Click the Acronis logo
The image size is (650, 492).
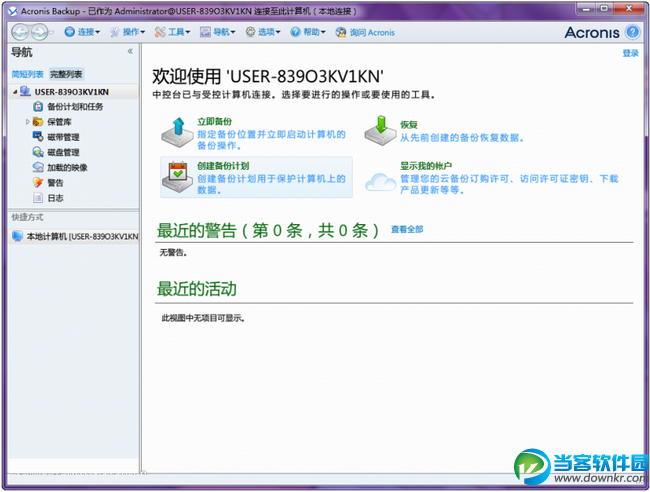pos(592,32)
